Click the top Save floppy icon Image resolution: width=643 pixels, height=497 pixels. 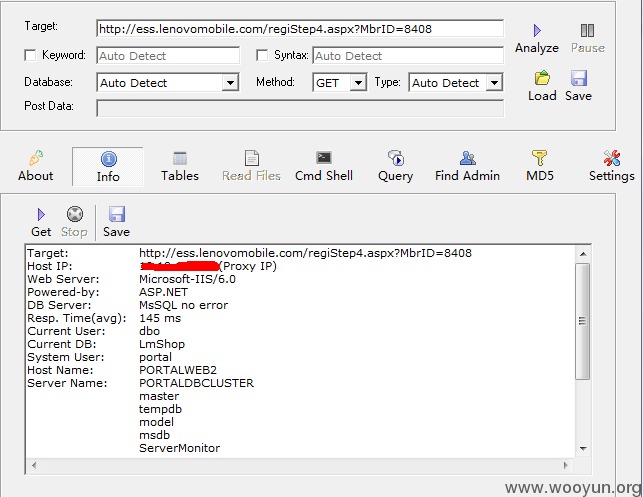click(579, 78)
